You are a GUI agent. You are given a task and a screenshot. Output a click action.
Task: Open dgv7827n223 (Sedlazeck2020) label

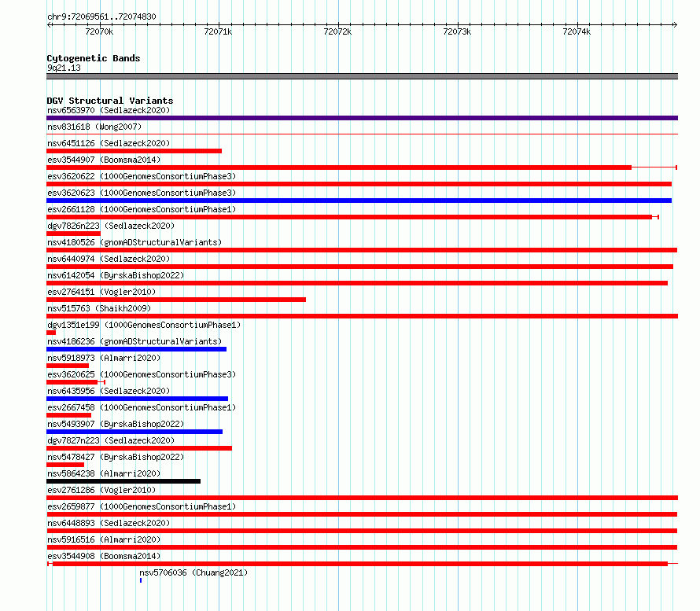pyautogui.click(x=111, y=440)
